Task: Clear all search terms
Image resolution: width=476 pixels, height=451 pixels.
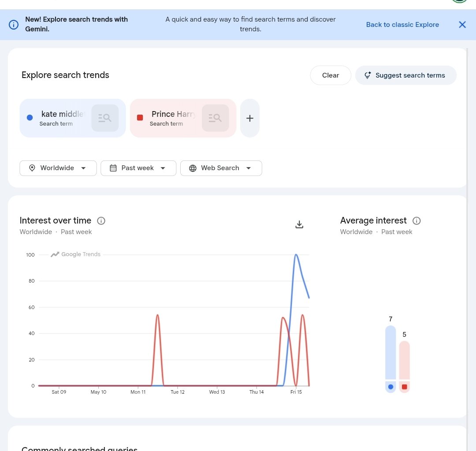Action: coord(330,75)
